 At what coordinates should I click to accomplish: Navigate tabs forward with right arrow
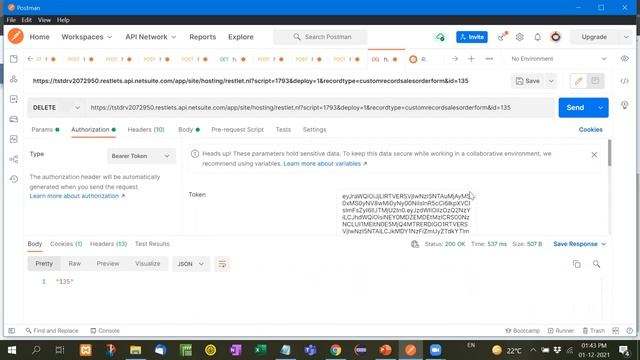pyautogui.click(x=455, y=59)
